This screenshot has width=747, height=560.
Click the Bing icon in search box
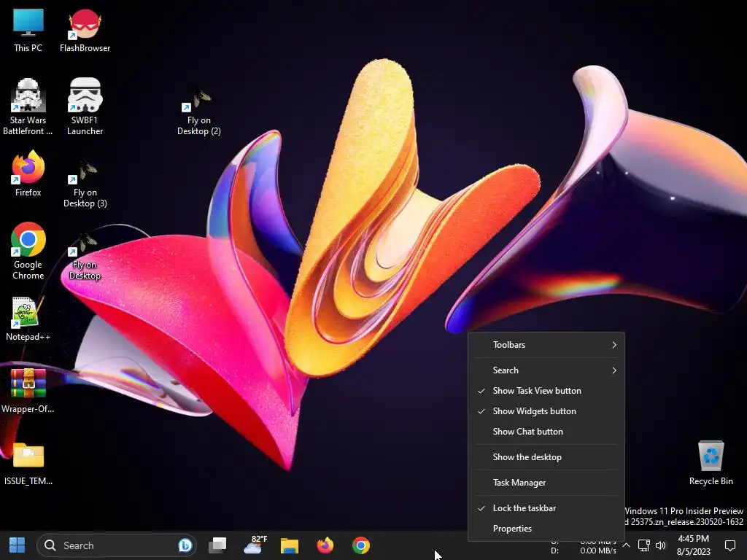tap(185, 545)
